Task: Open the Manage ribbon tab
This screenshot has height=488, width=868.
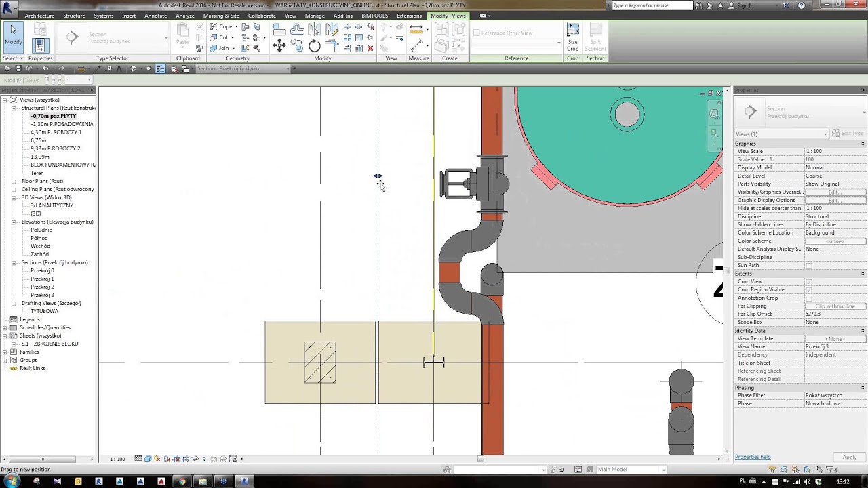Action: 315,16
